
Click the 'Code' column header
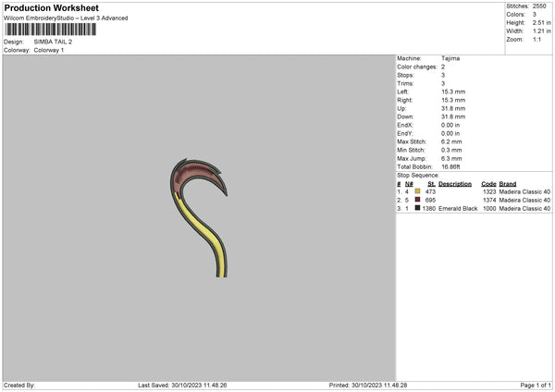point(488,184)
